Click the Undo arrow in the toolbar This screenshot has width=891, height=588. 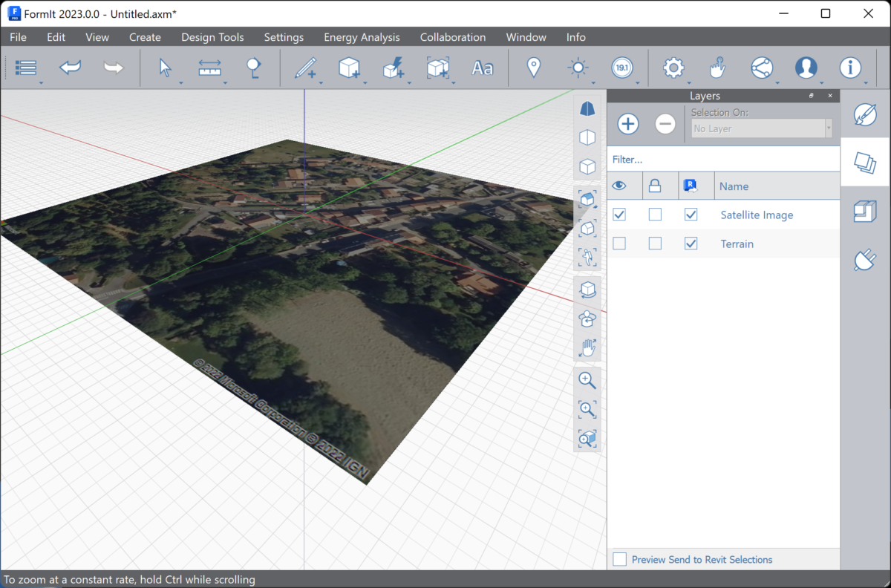[x=70, y=68]
